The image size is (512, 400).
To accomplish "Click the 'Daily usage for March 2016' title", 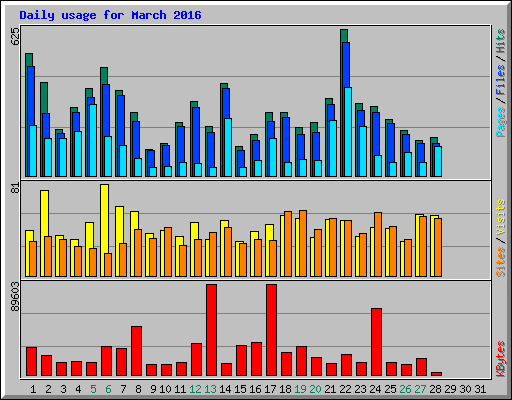I will [x=110, y=15].
